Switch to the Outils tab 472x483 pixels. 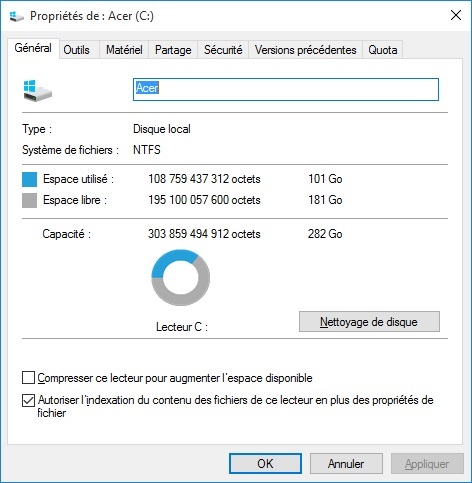point(76,50)
